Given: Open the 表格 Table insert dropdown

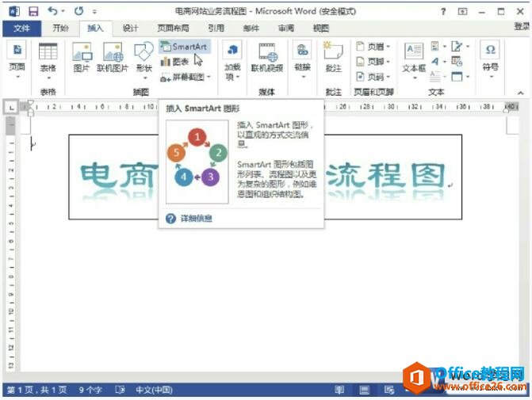Looking at the screenshot, I should point(48,61).
